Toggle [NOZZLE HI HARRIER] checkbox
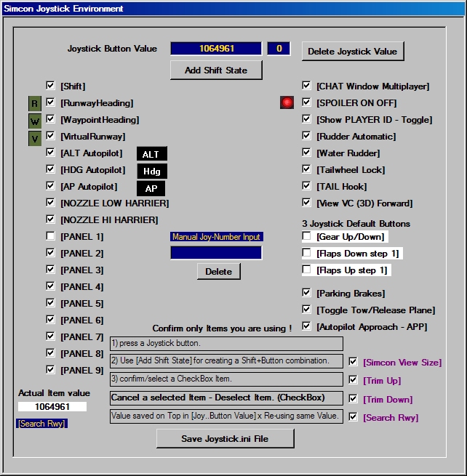The width and height of the screenshot is (467, 476). pyautogui.click(x=50, y=219)
